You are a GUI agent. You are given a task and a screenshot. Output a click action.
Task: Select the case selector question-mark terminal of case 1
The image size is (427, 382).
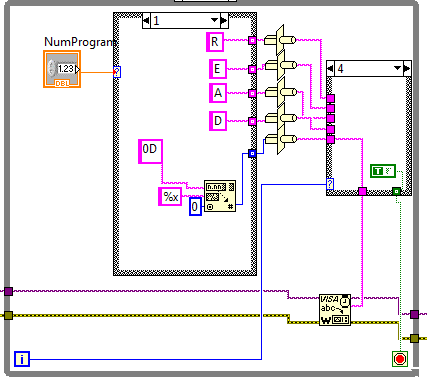tap(117, 72)
